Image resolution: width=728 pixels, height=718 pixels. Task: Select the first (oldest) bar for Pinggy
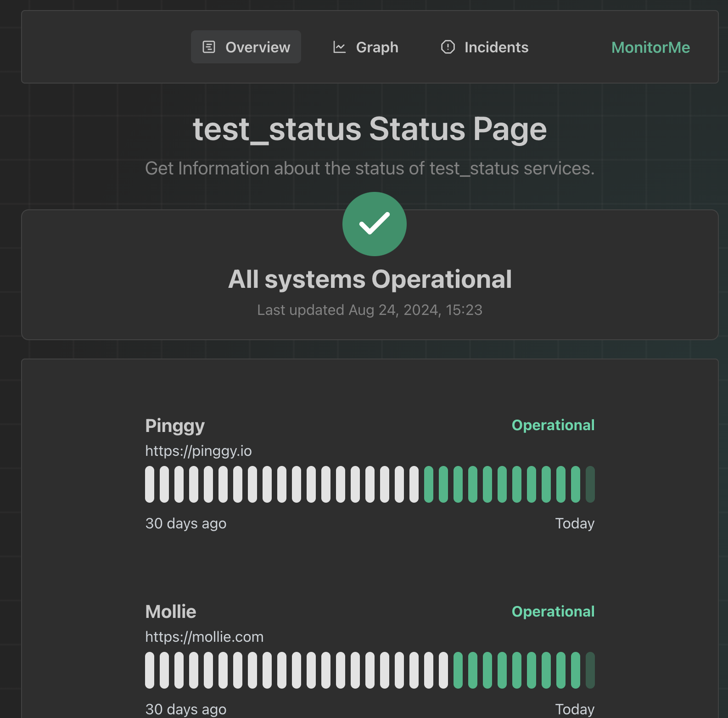point(150,484)
